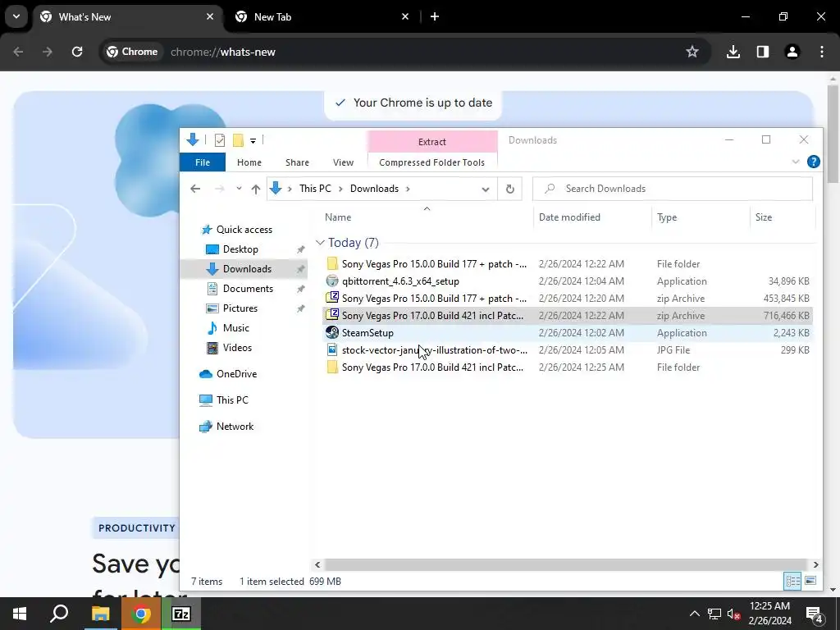Click the Explorer horizontal scrollbar

[x=566, y=564]
